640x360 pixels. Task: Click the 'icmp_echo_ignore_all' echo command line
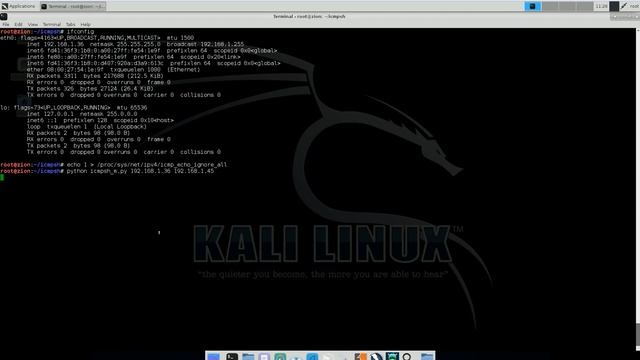[113, 164]
